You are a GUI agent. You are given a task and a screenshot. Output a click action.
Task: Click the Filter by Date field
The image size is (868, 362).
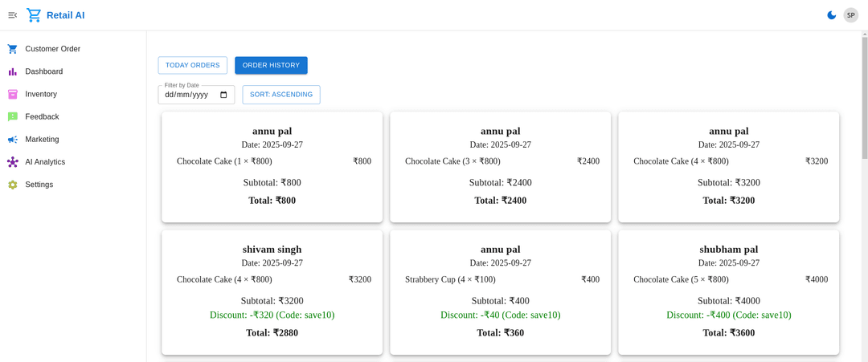(x=197, y=95)
